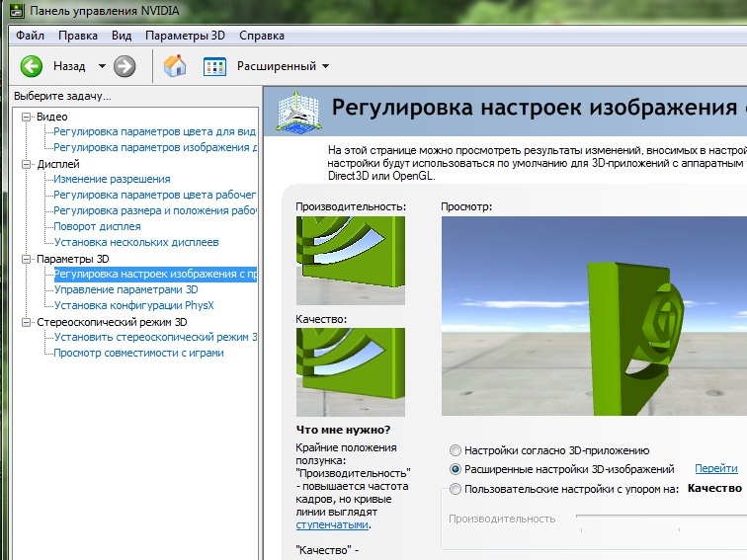
Task: Open Регулировка размера и положения рабочего стола
Action: click(x=155, y=210)
